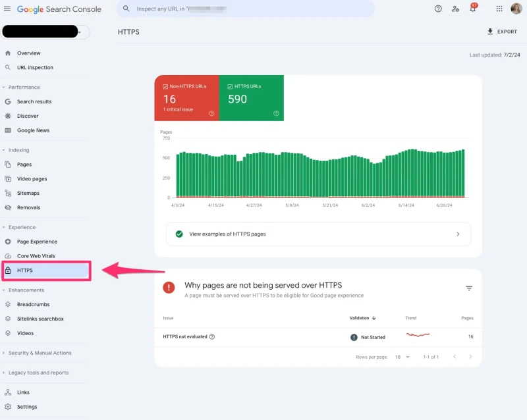Click the Overview home icon
The height and width of the screenshot is (420, 527).
pyautogui.click(x=8, y=53)
